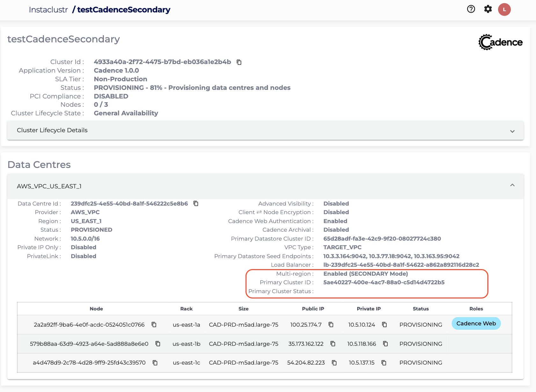Copy private IP 10.5.137.15
The image size is (536, 392).
[384, 363]
